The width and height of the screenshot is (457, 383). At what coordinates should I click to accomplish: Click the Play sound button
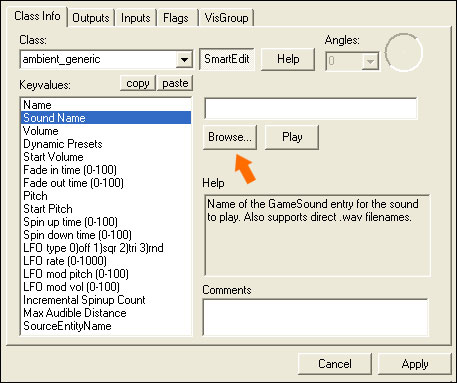click(292, 137)
